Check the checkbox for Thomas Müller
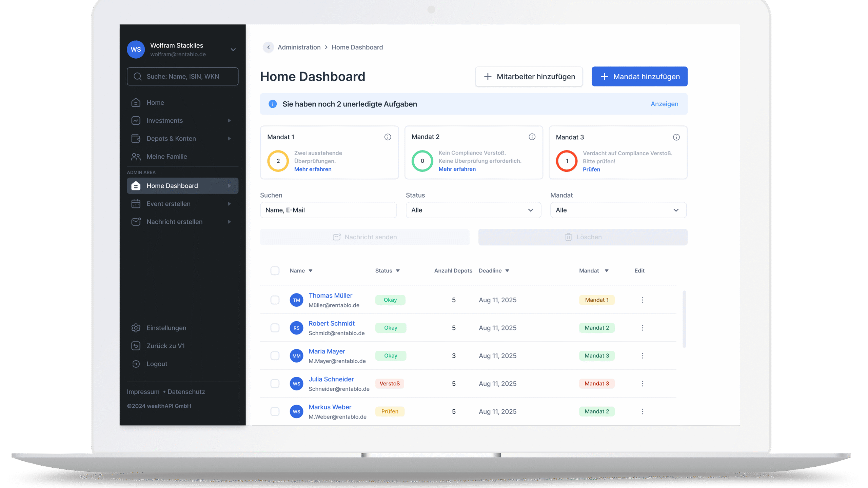Image resolution: width=868 pixels, height=488 pixels. [275, 300]
